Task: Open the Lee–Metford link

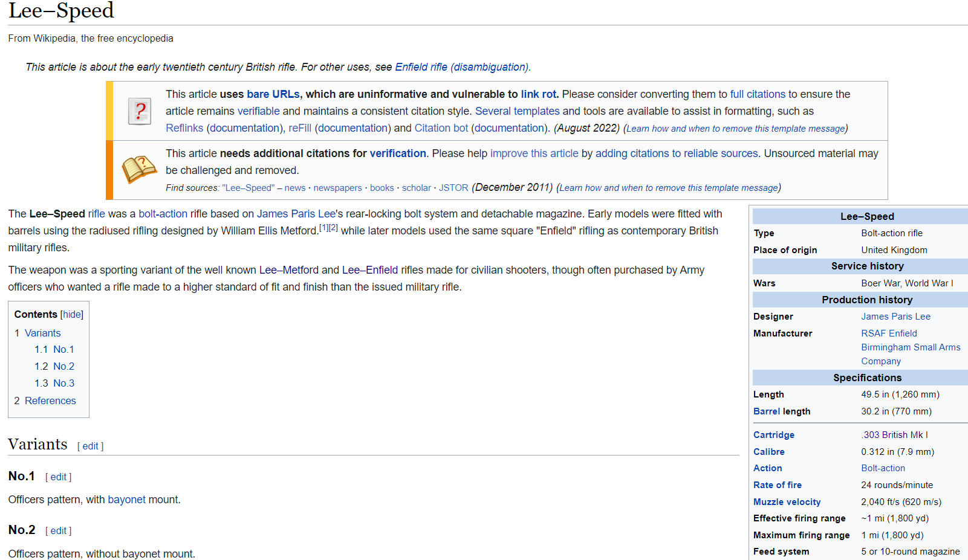Action: click(x=289, y=270)
